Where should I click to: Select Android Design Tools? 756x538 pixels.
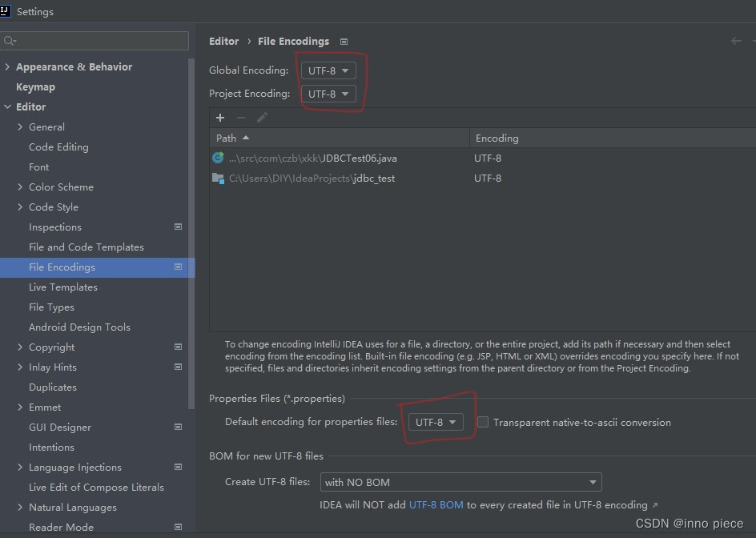click(79, 327)
